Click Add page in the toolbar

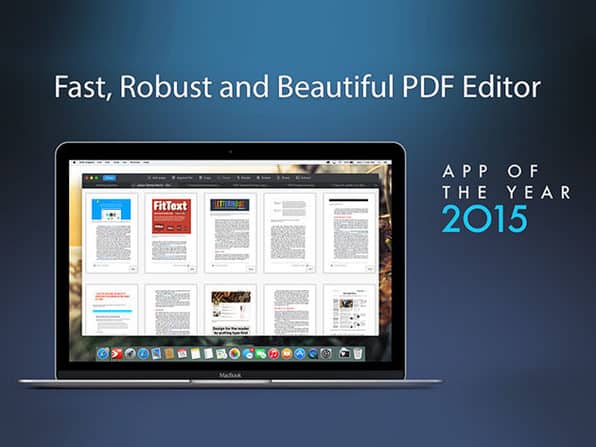[x=157, y=178]
